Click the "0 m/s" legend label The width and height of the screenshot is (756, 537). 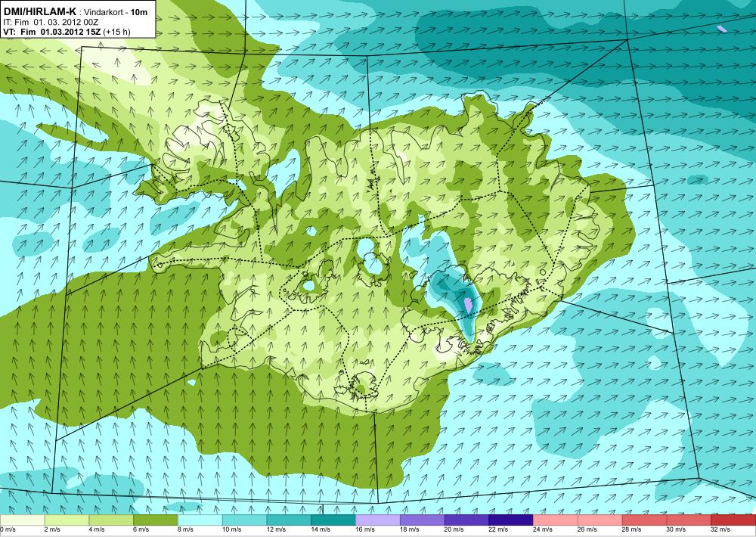coord(8,529)
